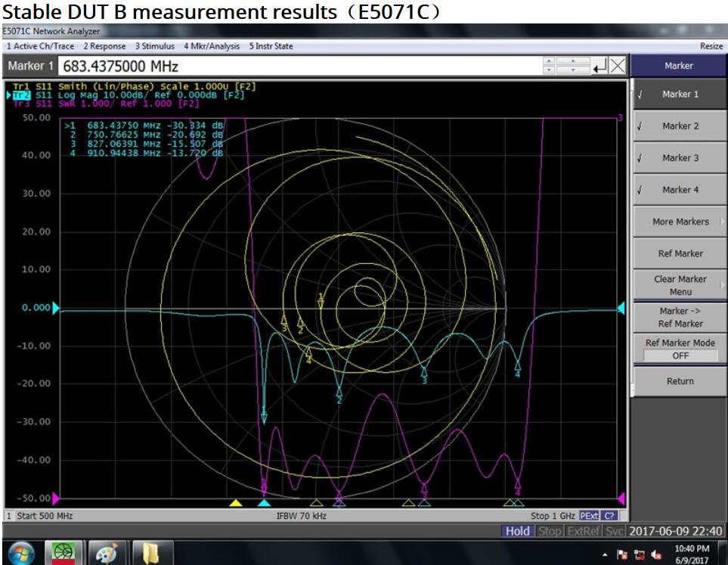728x565 pixels.
Task: Click the wide coarse step-down arrow button
Action: tap(573, 70)
